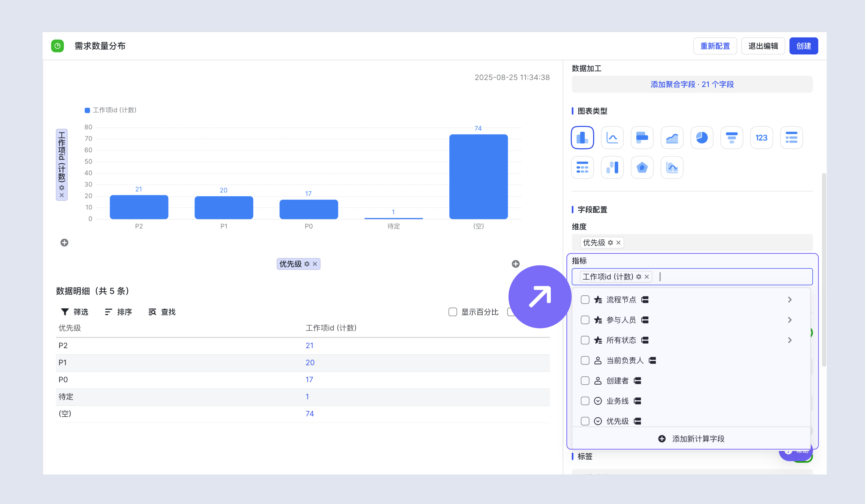The width and height of the screenshot is (865, 504).
Task: Select the line chart type
Action: pyautogui.click(x=612, y=138)
